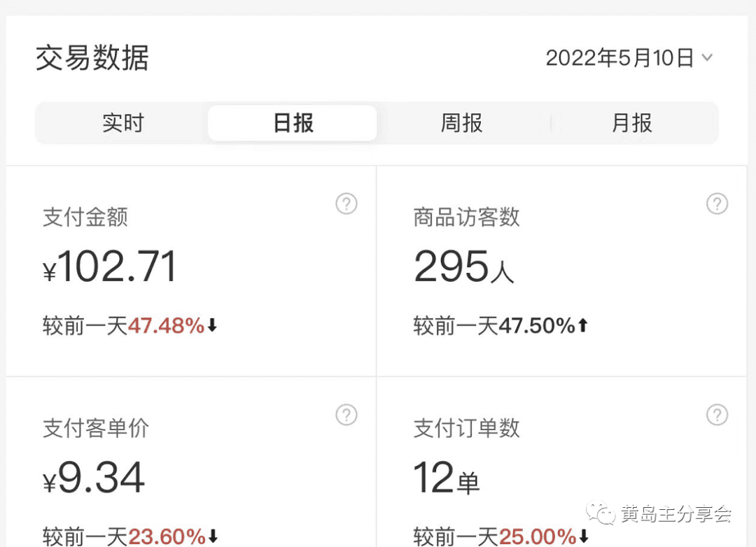Click the help icon next to 支付订单数
Screen dimensions: 756x547
[717, 415]
